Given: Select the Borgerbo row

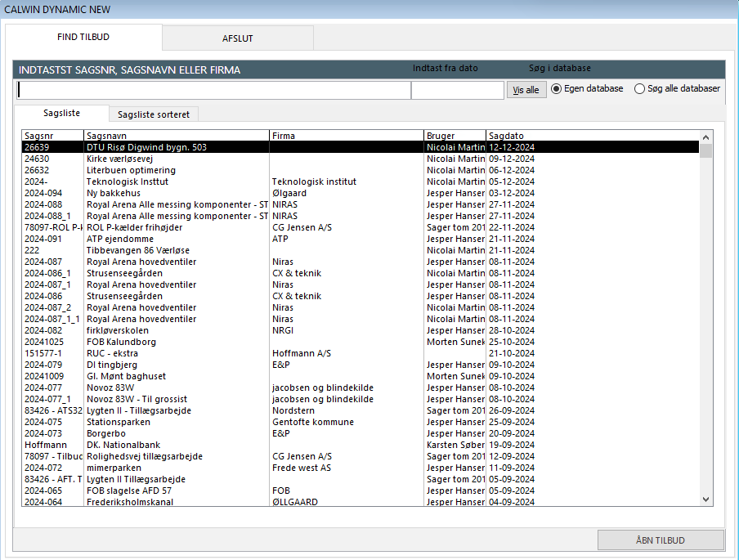Looking at the screenshot, I should (361, 433).
